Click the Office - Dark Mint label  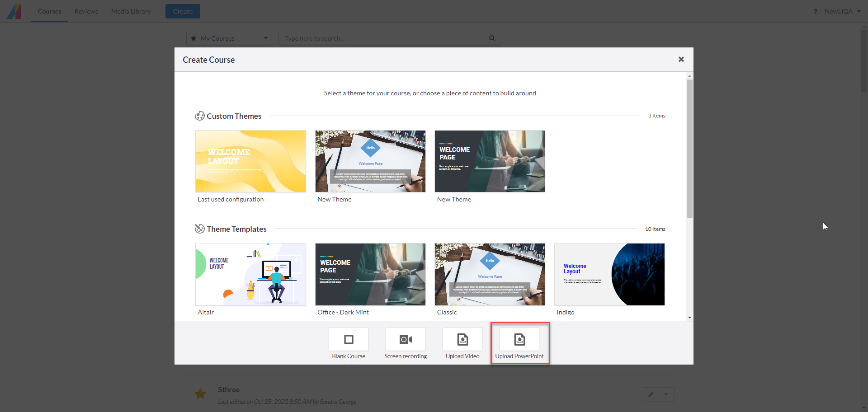pos(343,312)
